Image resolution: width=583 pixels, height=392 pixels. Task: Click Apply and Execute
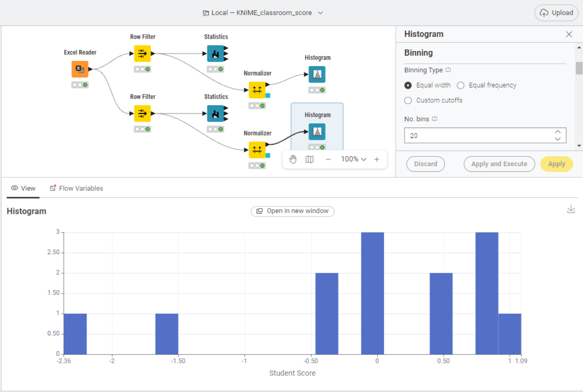499,164
